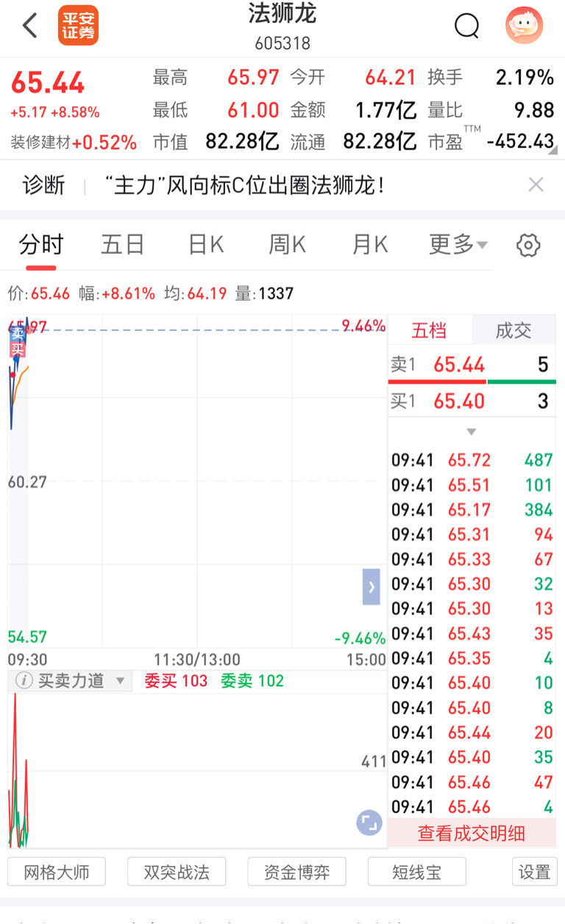Tap the 金额 1.77亿 value

(x=386, y=110)
